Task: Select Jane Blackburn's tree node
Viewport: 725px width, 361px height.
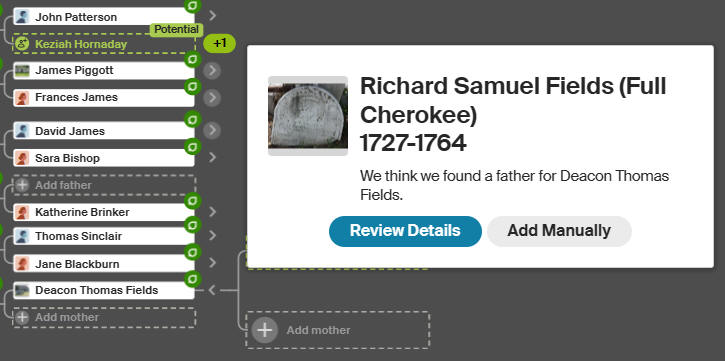Action: click(x=104, y=263)
